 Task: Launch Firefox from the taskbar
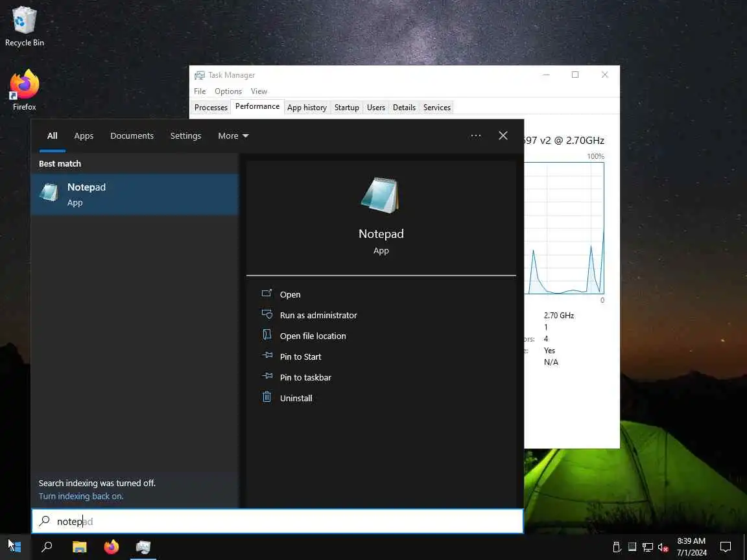tap(112, 546)
